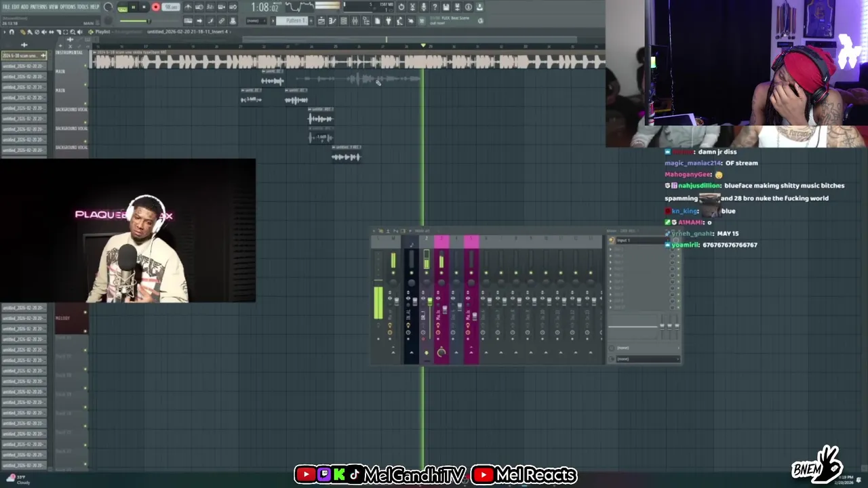
Task: Click the undo history icon in toolbar
Action: 401,7
